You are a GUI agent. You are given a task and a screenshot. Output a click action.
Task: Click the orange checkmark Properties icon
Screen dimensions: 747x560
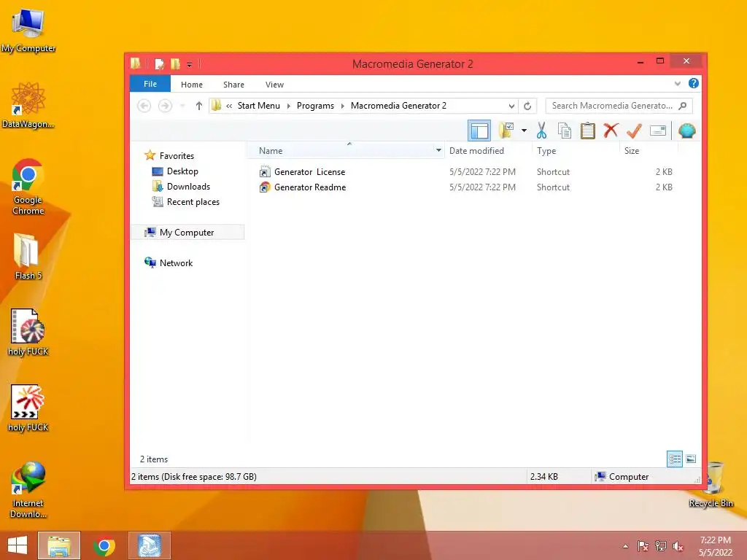[634, 131]
